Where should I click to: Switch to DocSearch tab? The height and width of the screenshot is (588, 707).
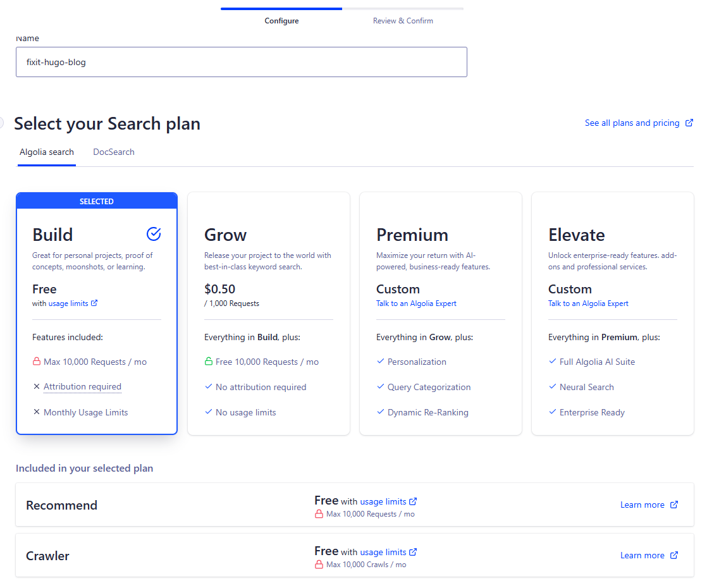(114, 152)
